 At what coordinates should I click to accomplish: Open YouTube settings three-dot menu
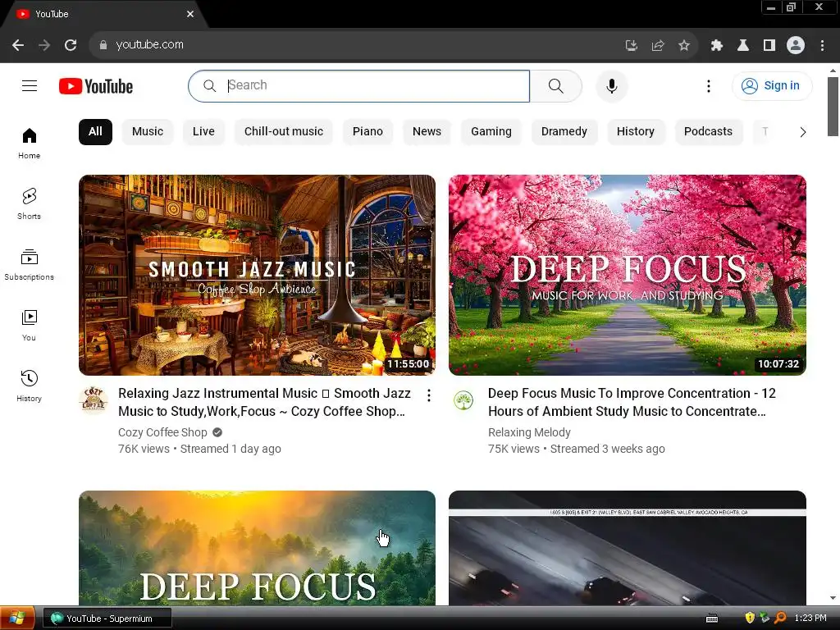coord(708,85)
